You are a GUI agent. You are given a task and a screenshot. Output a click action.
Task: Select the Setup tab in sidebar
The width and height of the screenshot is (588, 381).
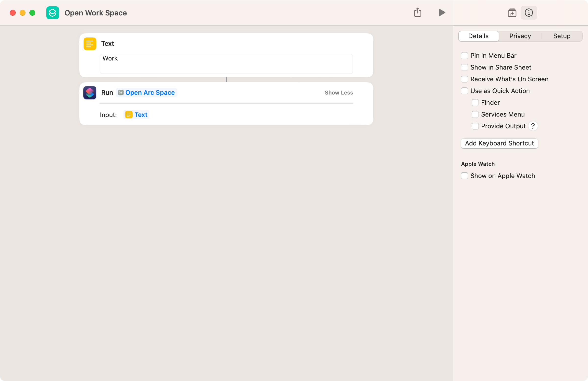tap(562, 36)
